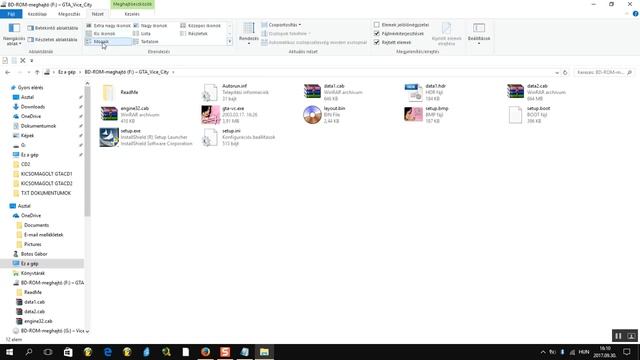Show hidden tray icons chevron
The height and width of the screenshot is (360, 640).
(x=542, y=352)
